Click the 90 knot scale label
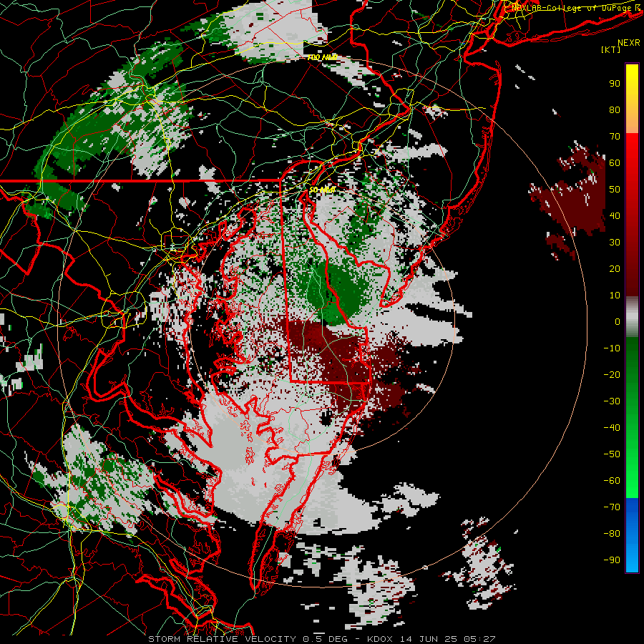 [615, 84]
